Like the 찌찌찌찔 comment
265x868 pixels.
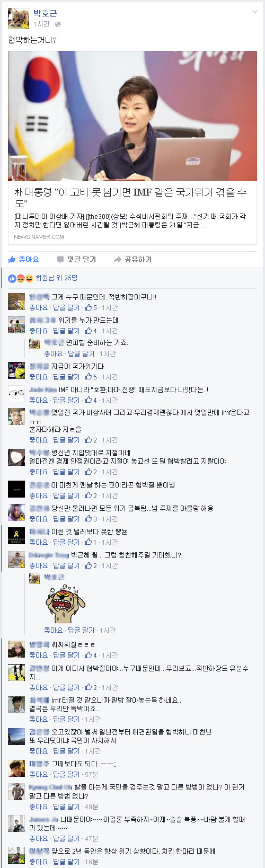[x=38, y=655]
